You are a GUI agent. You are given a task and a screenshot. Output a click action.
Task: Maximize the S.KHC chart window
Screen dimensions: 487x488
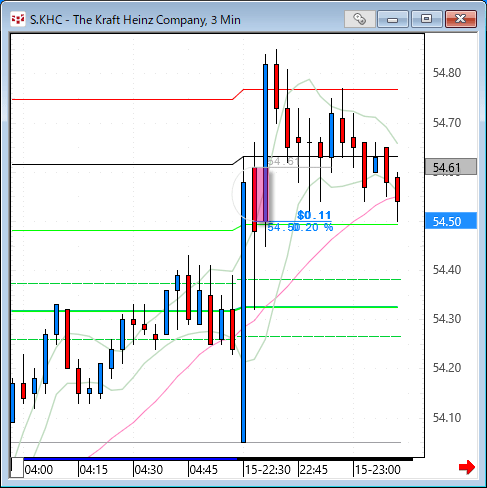(x=426, y=19)
